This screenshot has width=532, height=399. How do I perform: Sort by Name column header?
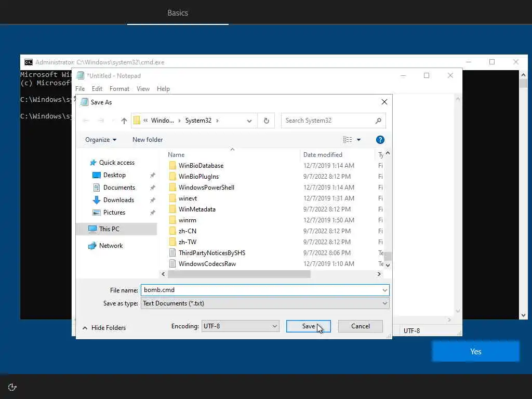[x=176, y=155]
